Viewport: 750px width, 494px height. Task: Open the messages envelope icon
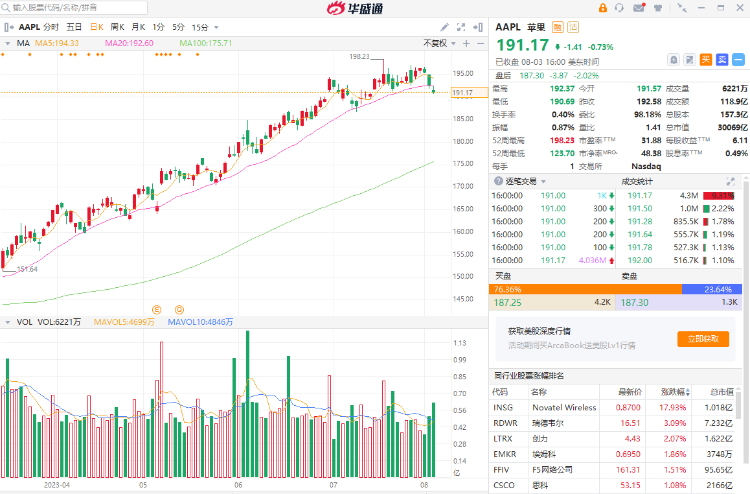[640, 8]
